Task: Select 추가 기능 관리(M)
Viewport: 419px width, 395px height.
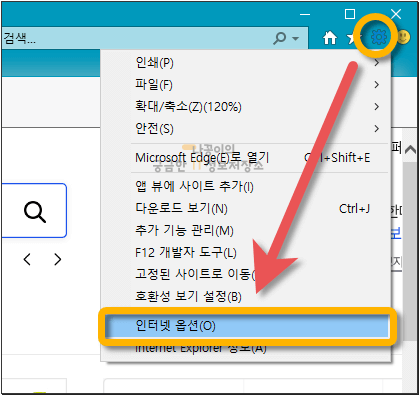Action: pyautogui.click(x=246, y=231)
